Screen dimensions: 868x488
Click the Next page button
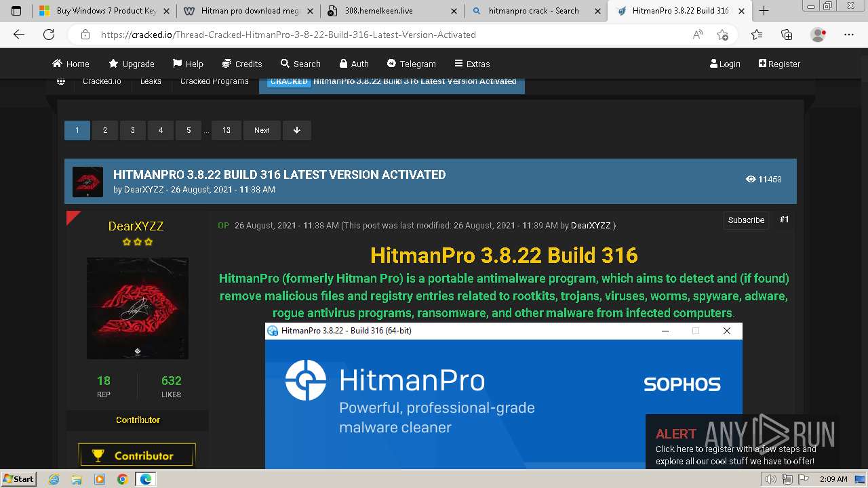[262, 130]
